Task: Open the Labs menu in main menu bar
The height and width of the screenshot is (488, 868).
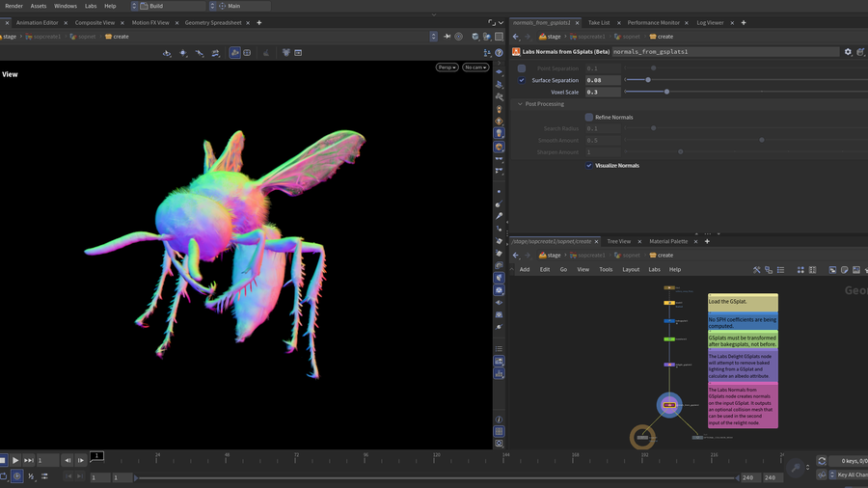Action: 91,6
